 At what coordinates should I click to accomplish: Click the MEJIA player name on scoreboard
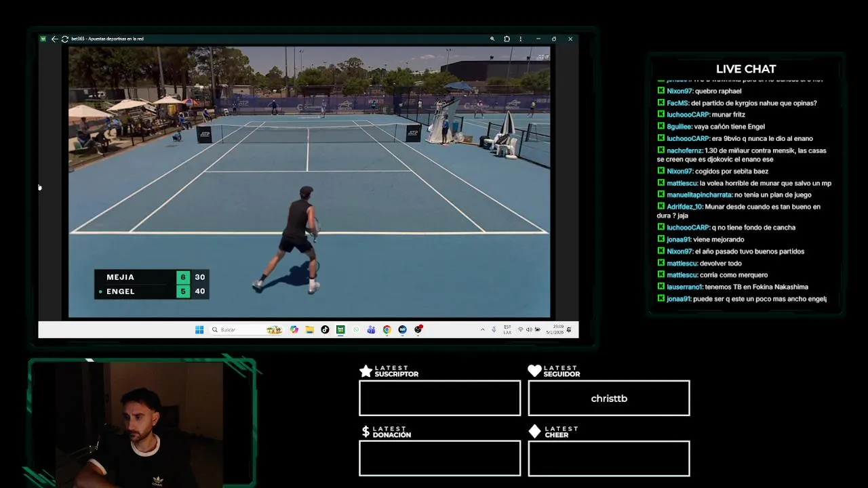click(x=120, y=277)
